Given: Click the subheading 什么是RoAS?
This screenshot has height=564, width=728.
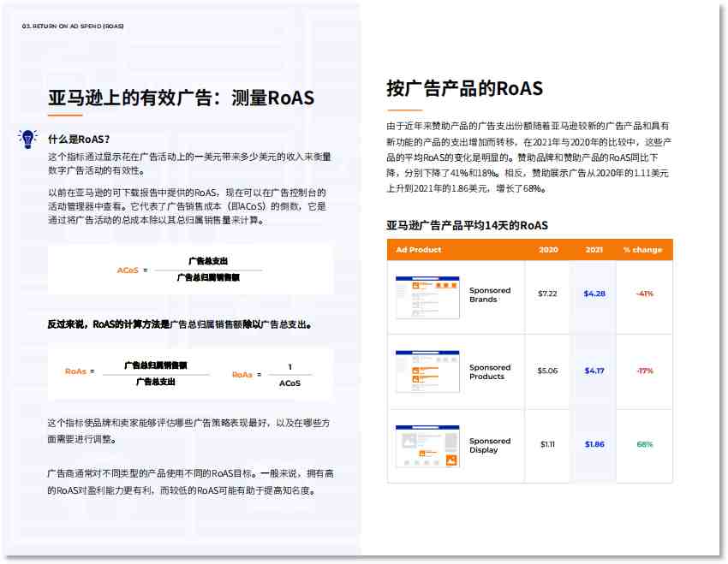Looking at the screenshot, I should pos(79,140).
